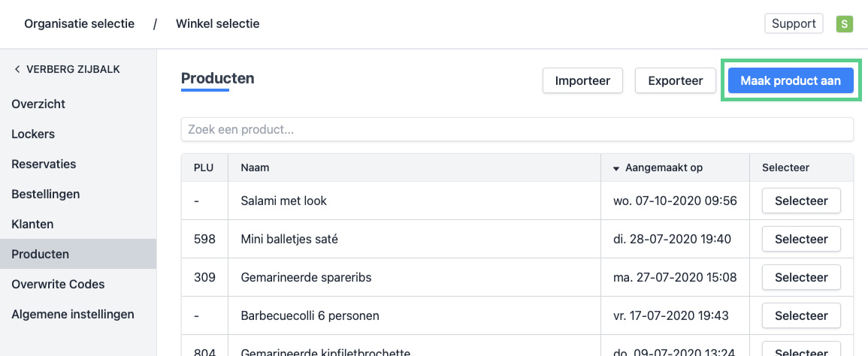Navigate to Bestellingen page

(x=45, y=194)
